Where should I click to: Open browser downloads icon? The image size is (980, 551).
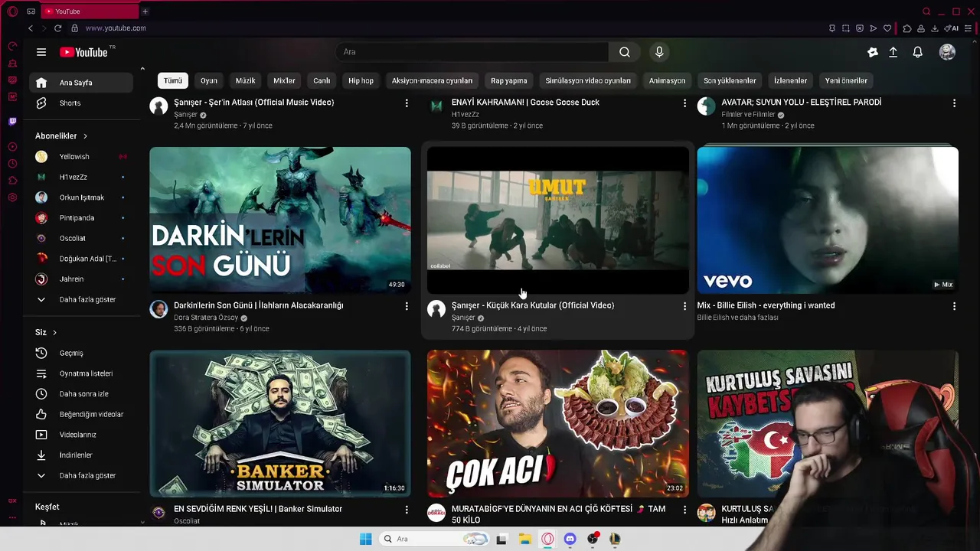click(935, 28)
